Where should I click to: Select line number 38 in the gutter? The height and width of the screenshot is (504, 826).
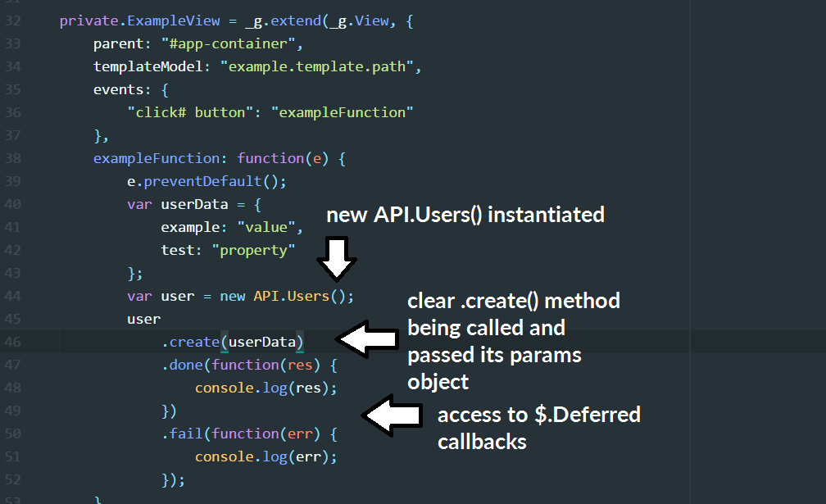click(x=12, y=158)
